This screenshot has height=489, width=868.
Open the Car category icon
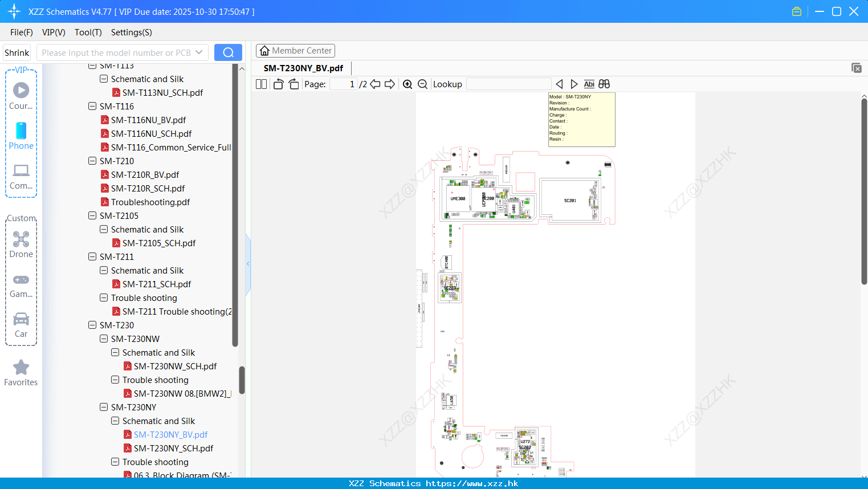click(x=21, y=319)
